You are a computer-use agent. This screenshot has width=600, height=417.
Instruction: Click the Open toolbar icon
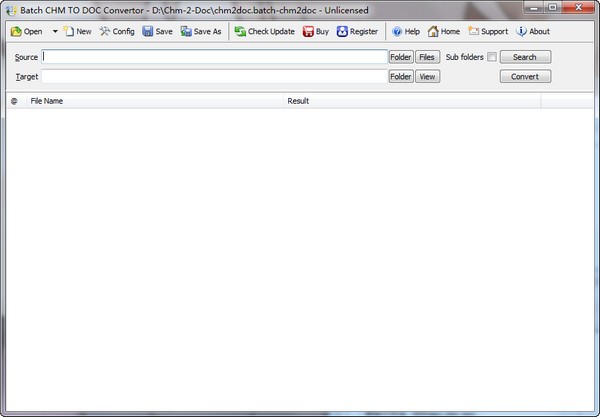point(17,32)
